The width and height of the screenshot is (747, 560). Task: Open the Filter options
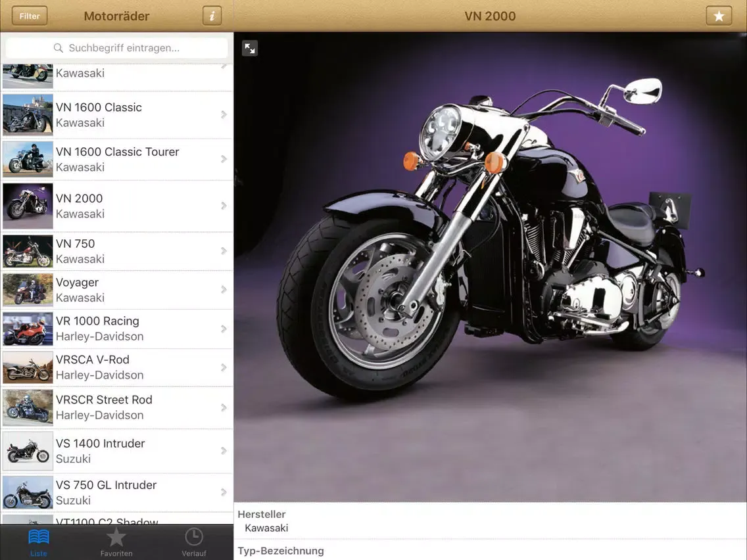30,16
